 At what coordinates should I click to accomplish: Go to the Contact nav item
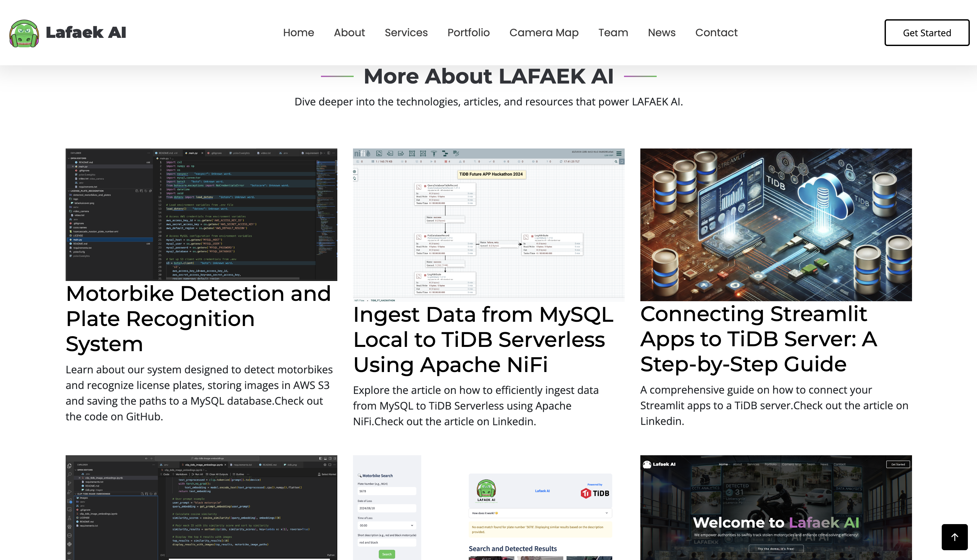(716, 33)
